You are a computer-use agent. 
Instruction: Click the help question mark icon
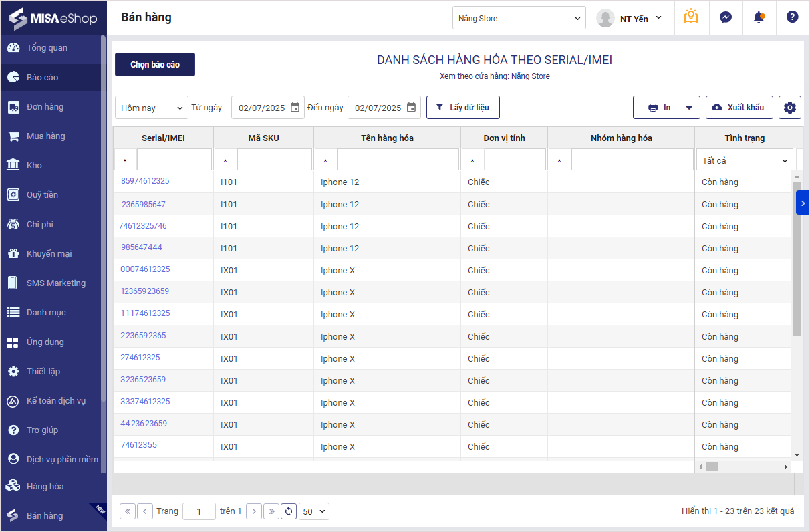click(x=792, y=18)
